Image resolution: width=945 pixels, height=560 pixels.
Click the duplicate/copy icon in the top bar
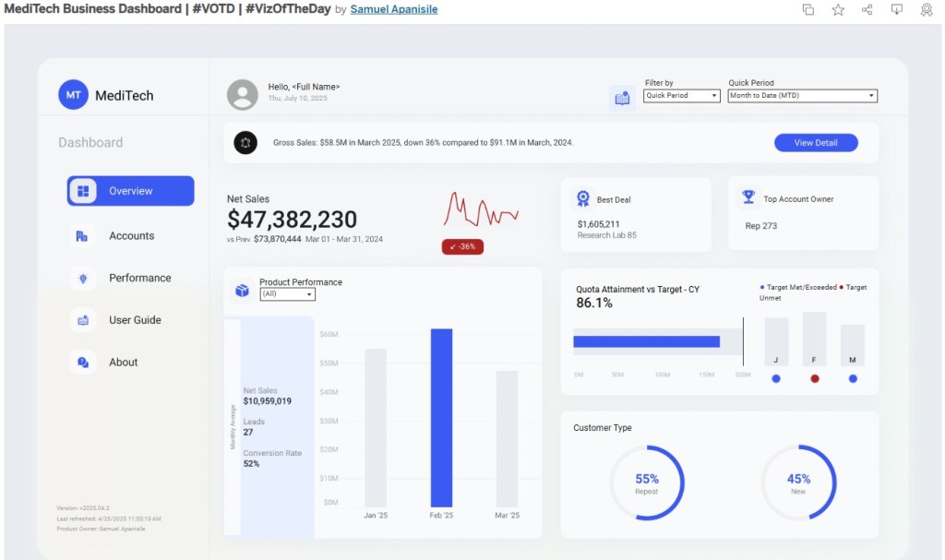(808, 9)
